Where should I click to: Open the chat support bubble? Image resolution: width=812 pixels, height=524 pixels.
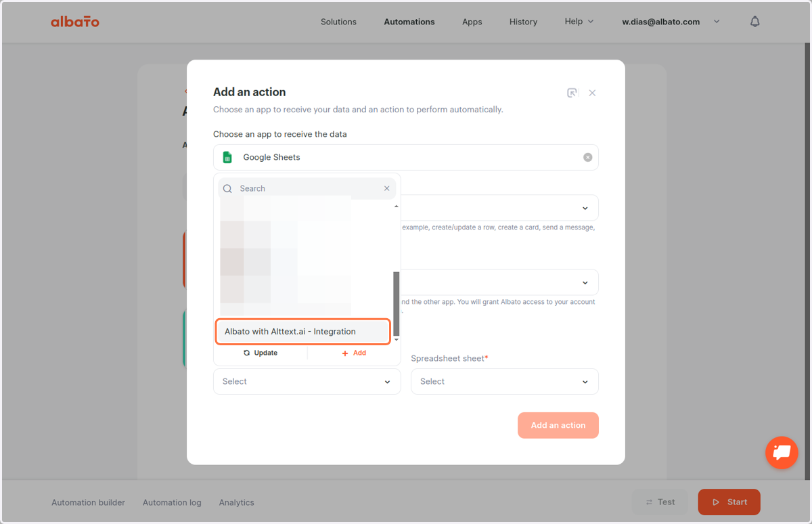click(782, 452)
